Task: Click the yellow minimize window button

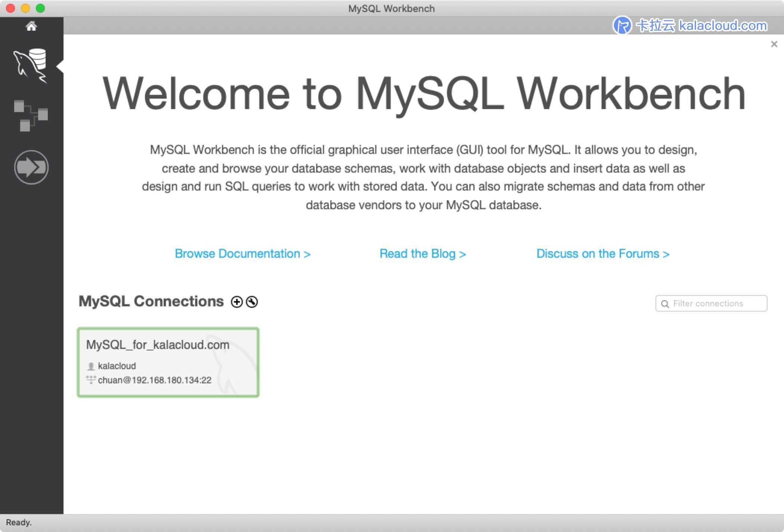Action: click(x=25, y=8)
